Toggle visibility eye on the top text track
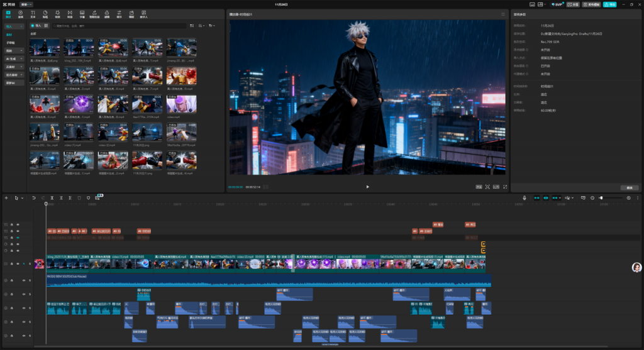644x350 pixels. click(x=18, y=224)
